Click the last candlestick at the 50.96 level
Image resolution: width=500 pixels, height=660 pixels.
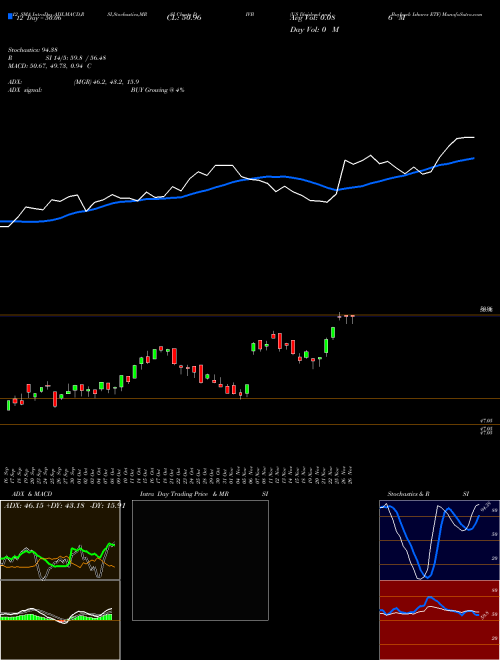tap(353, 319)
